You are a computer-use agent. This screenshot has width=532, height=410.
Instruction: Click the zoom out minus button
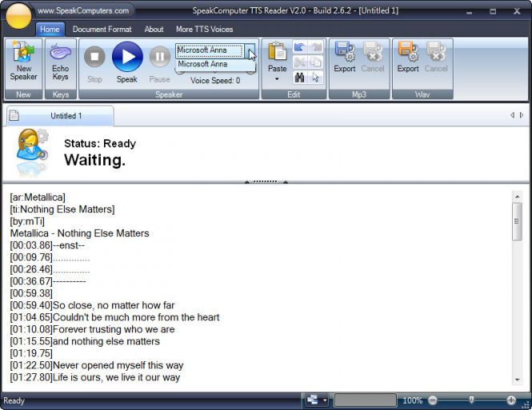click(433, 400)
